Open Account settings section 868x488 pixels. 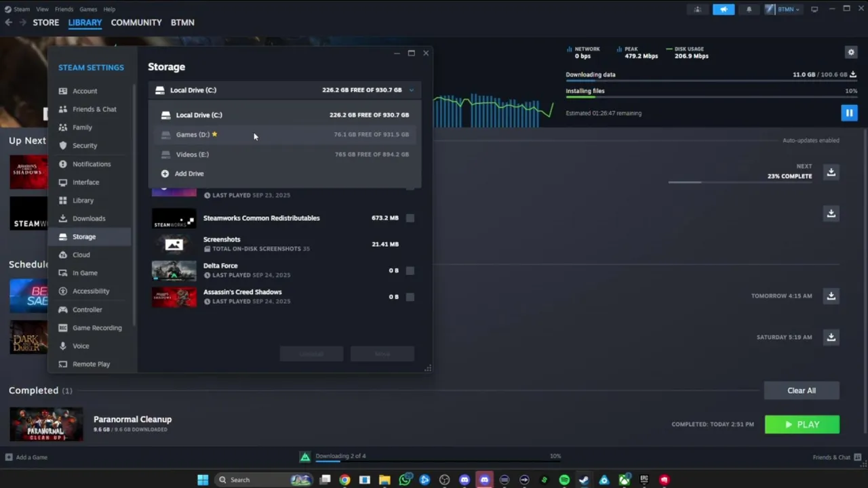[90, 91]
